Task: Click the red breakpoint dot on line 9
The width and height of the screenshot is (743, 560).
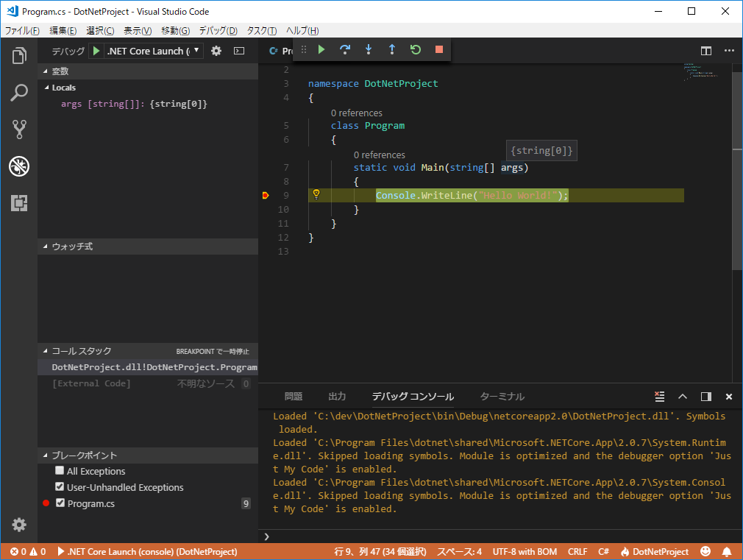Action: [266, 195]
